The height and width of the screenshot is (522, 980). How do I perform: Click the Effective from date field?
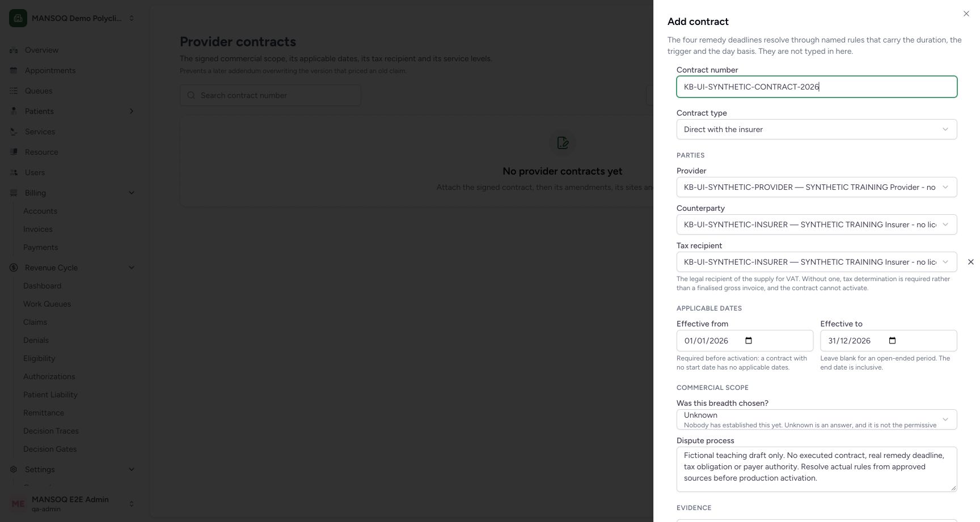[x=745, y=341]
